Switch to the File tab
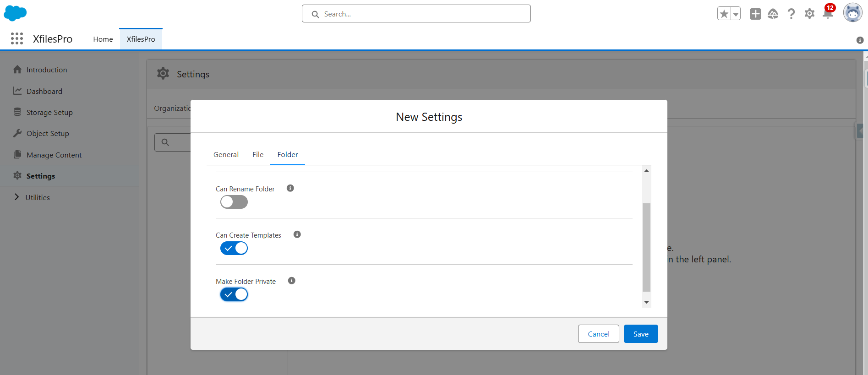The height and width of the screenshot is (375, 868). click(x=258, y=155)
